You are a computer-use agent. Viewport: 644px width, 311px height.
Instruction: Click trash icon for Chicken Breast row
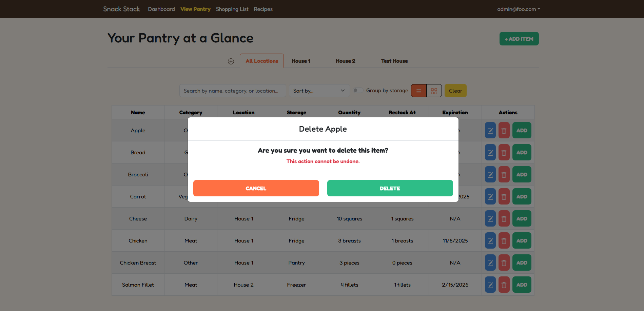(x=504, y=263)
